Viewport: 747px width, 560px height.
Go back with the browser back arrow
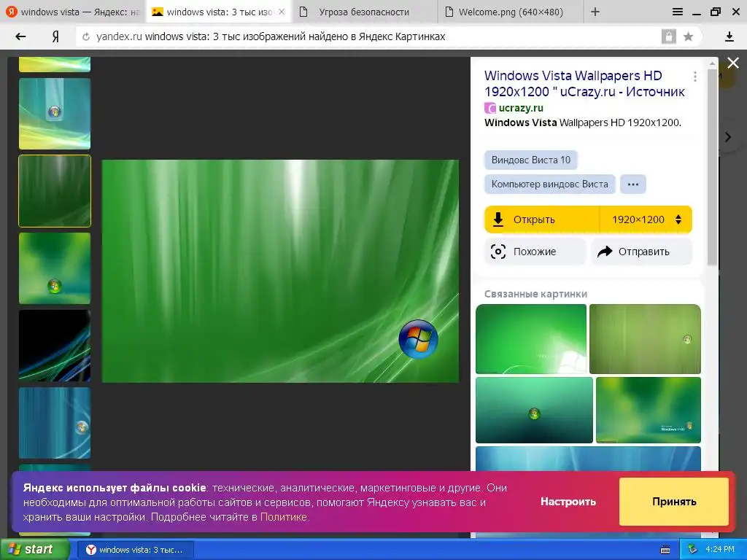click(x=20, y=36)
